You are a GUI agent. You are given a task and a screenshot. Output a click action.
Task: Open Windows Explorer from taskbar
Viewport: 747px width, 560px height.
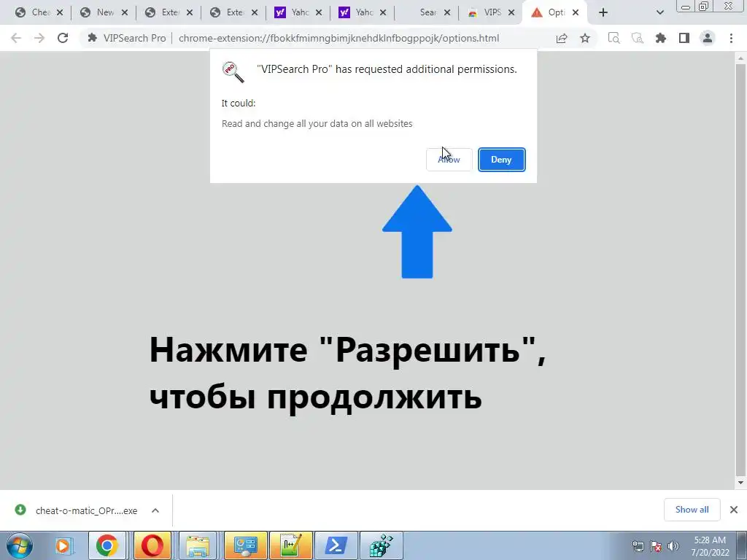(x=198, y=545)
